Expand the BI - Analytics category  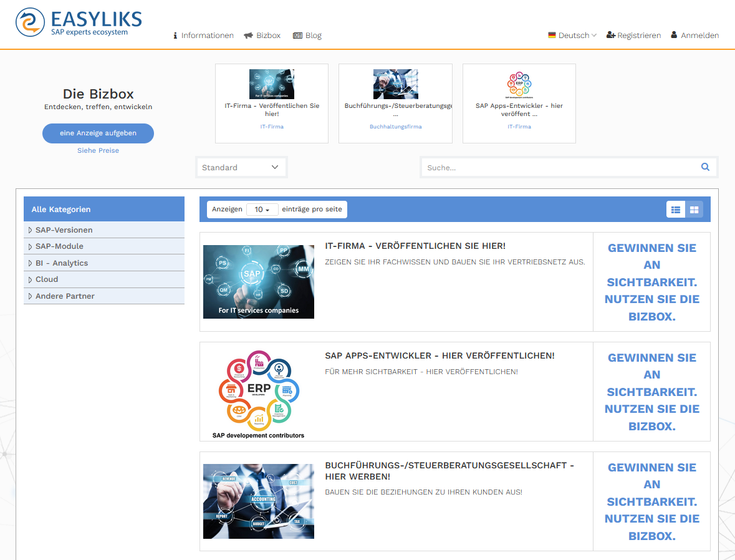pos(61,263)
